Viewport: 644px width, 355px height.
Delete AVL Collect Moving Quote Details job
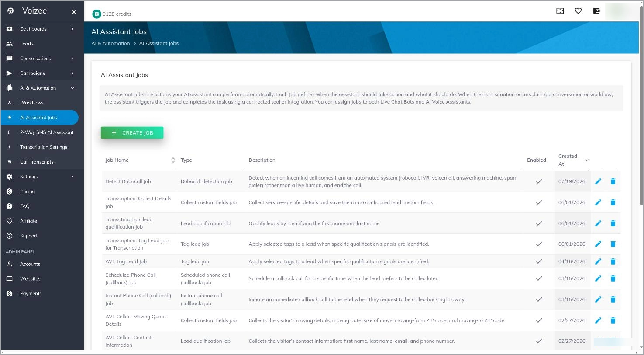[613, 320]
